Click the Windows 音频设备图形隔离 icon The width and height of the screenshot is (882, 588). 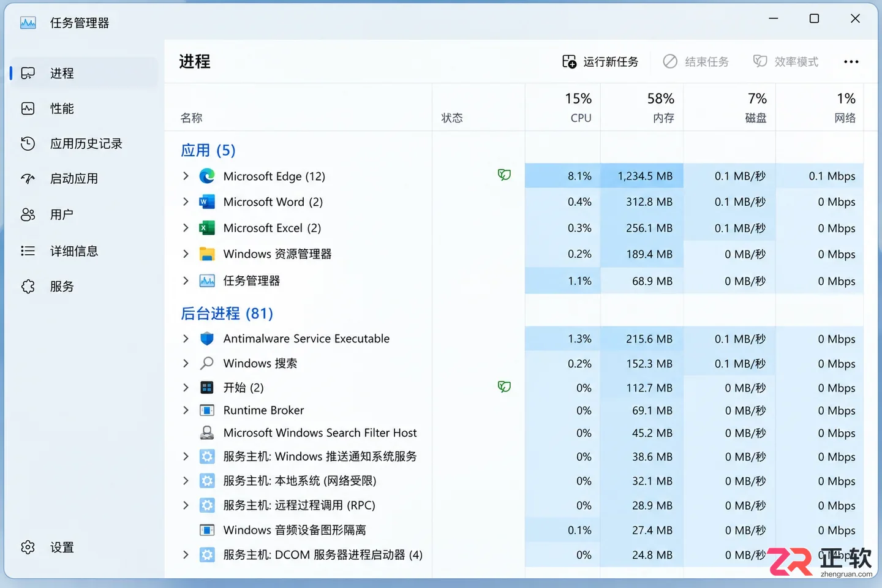(x=207, y=530)
